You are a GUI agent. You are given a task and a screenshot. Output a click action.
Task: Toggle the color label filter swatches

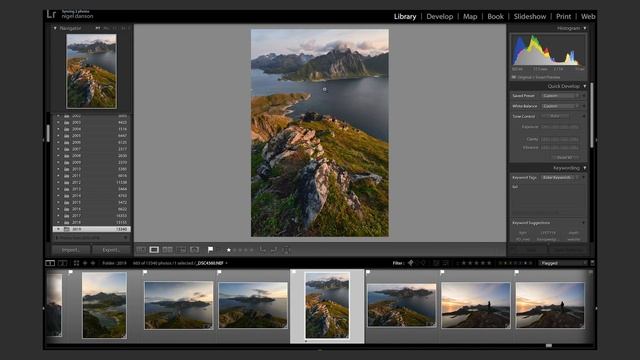pyautogui.click(x=515, y=263)
